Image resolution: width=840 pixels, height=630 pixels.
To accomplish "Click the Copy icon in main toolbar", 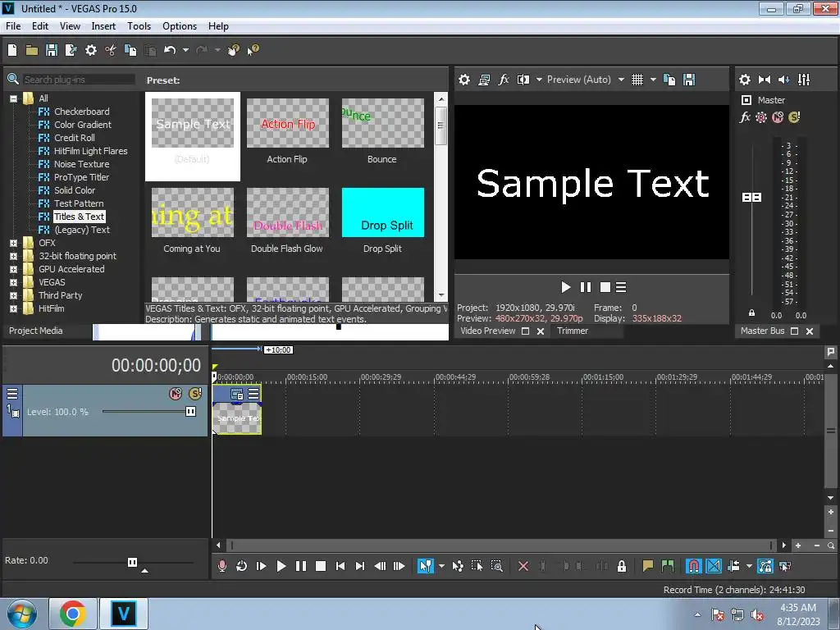I will 130,50.
